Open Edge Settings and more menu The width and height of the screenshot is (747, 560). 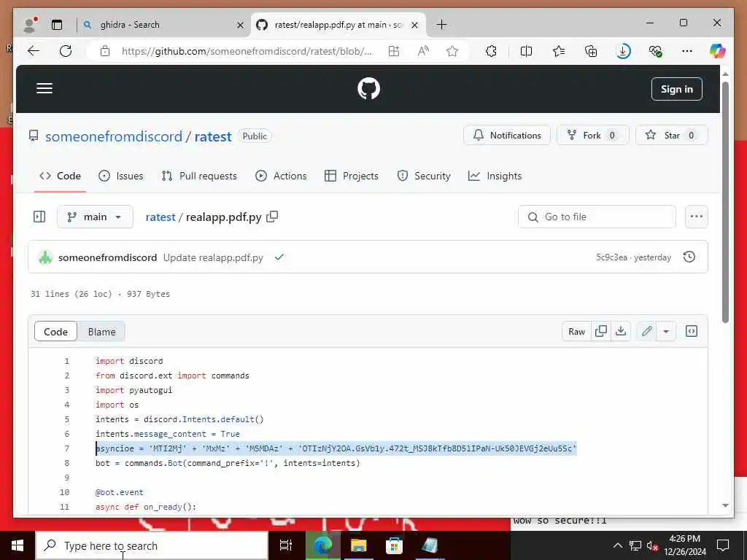click(x=687, y=51)
